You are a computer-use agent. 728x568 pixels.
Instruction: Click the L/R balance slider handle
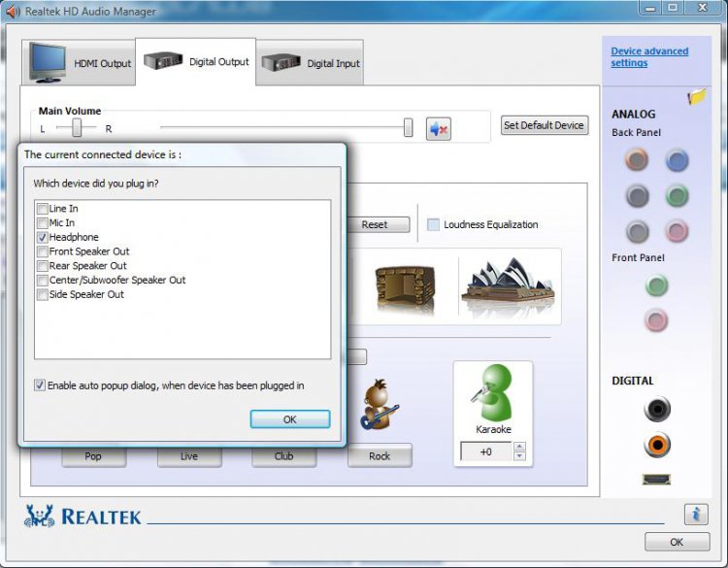coord(77,127)
